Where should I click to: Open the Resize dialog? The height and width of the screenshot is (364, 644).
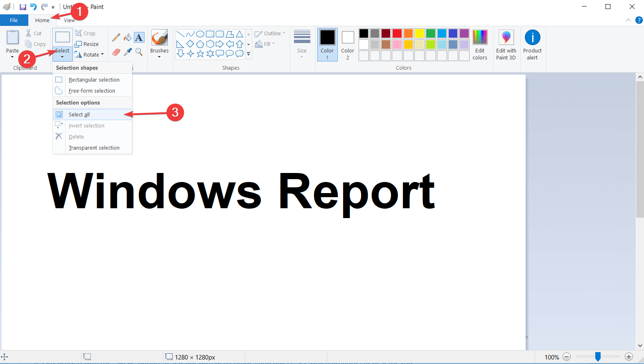click(x=87, y=44)
